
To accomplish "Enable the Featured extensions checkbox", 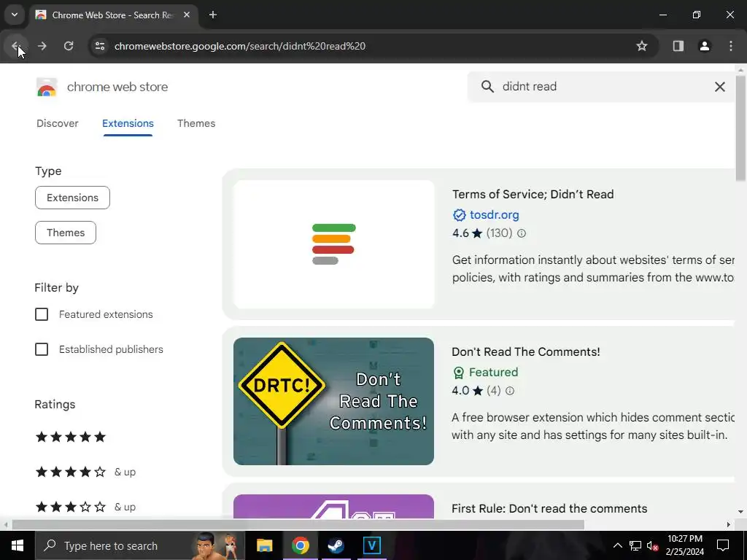I will tap(42, 314).
